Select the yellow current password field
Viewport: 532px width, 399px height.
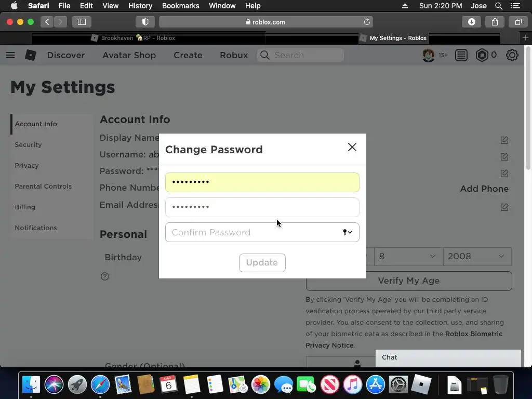coord(262,182)
